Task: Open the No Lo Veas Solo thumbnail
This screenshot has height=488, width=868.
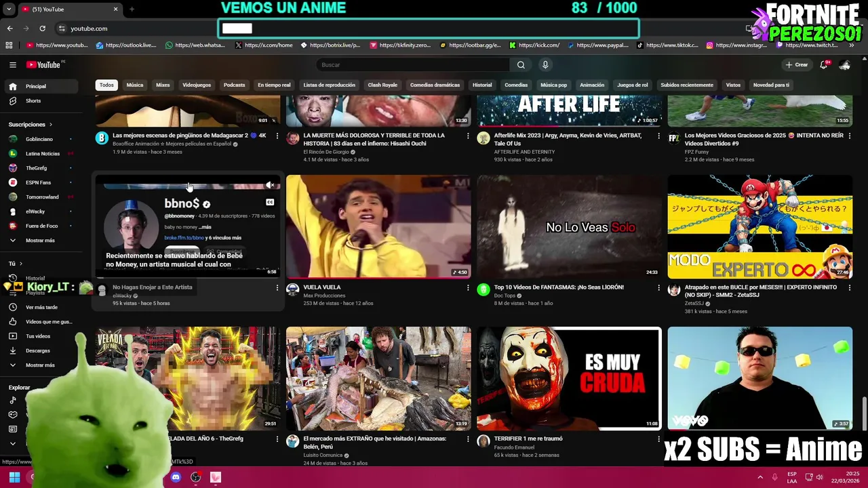Action: (x=569, y=227)
